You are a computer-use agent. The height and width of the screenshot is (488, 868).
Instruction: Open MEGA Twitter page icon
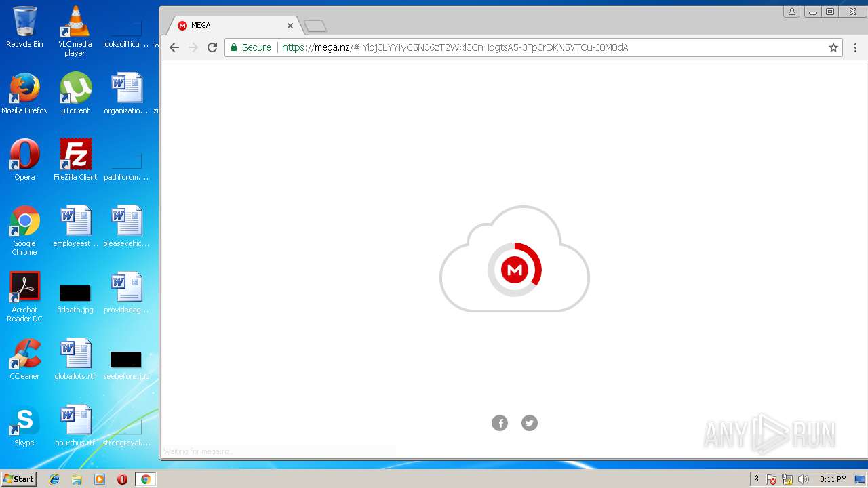530,423
